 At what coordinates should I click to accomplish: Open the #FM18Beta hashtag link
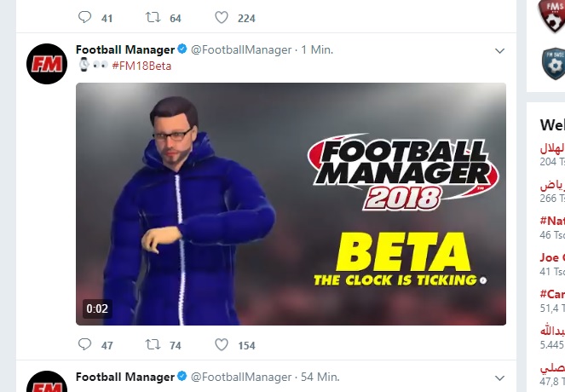coord(141,66)
